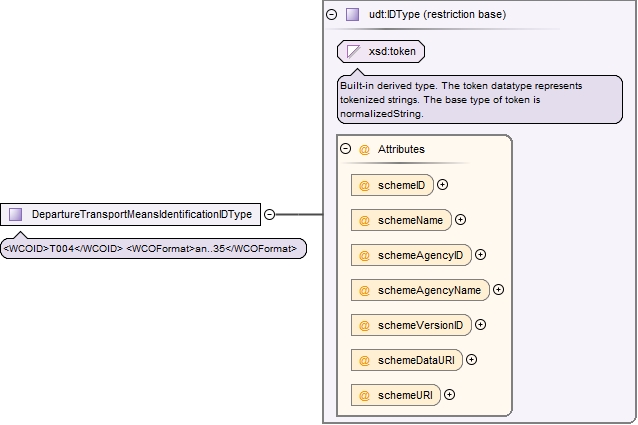Click the @ icon of schemeID
This screenshot has width=638, height=425.
coord(364,185)
